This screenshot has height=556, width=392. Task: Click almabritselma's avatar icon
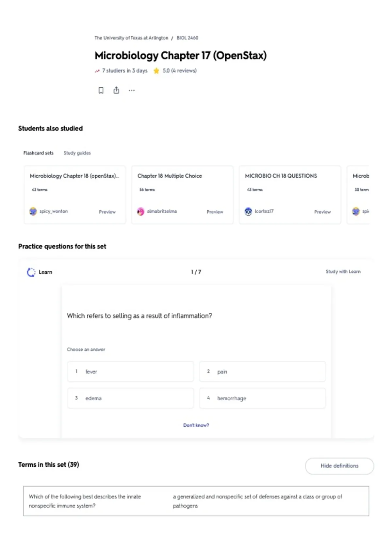click(x=140, y=212)
